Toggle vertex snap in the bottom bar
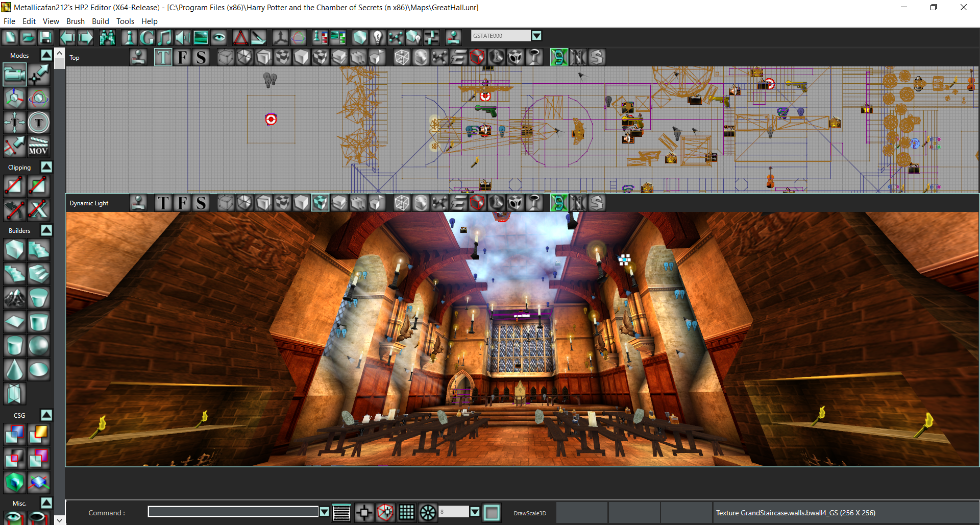 [385, 512]
